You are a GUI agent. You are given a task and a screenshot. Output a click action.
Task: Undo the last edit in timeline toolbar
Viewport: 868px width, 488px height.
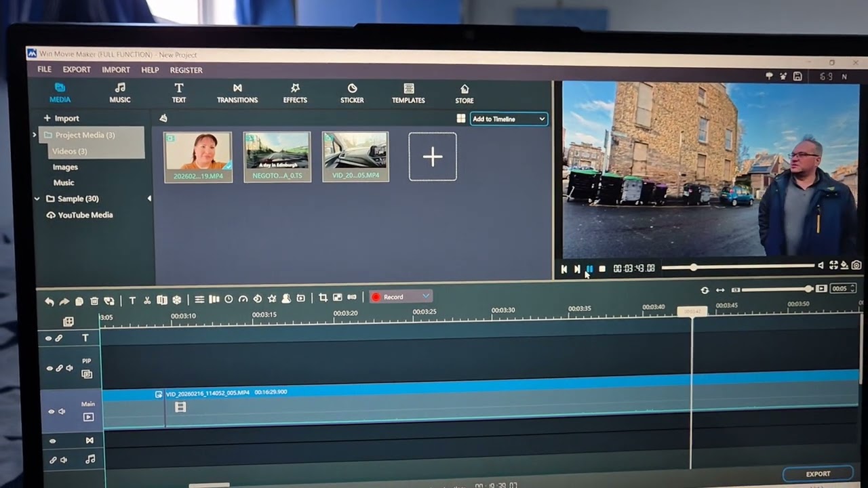[x=50, y=301]
